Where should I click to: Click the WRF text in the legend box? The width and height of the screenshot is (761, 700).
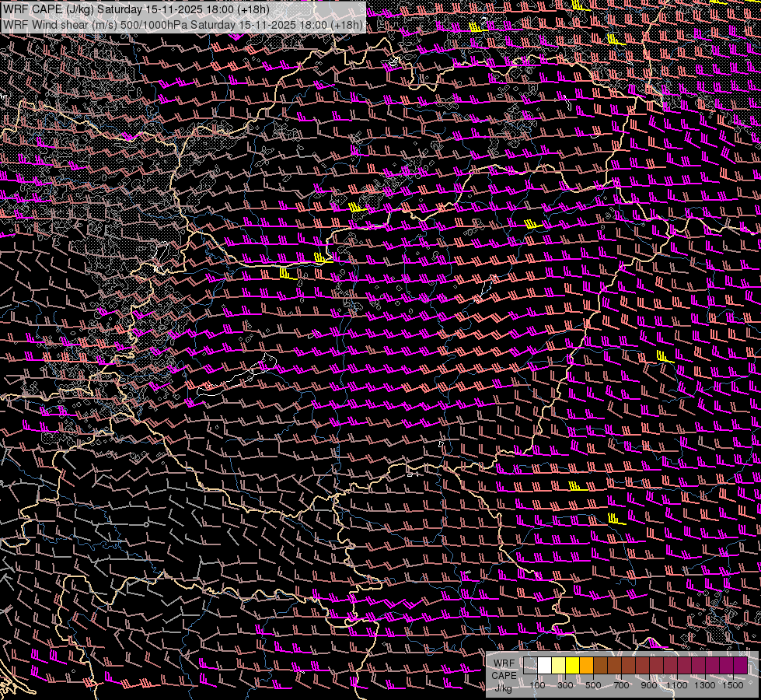coord(504,663)
